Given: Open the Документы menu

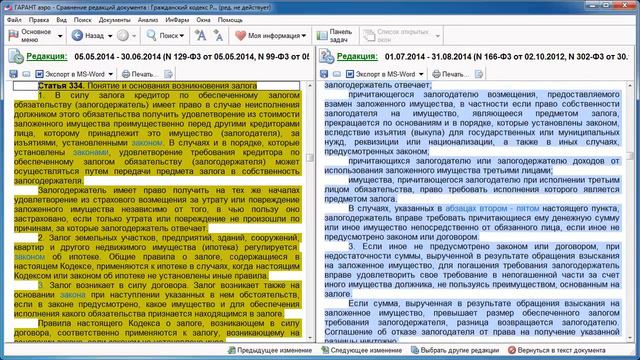Looking at the screenshot, I should 115,20.
